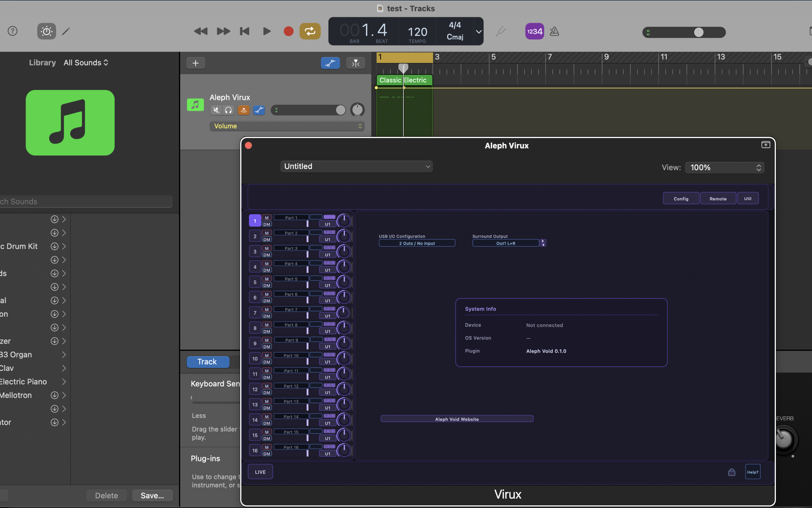Image resolution: width=812 pixels, height=508 pixels.
Task: Click the green music note patch icon
Action: point(70,123)
